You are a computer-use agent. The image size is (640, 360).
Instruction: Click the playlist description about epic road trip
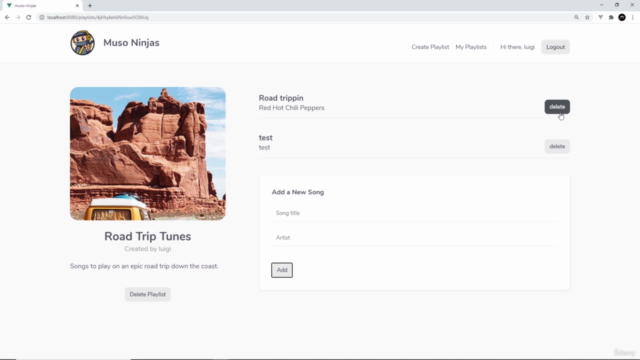(144, 266)
